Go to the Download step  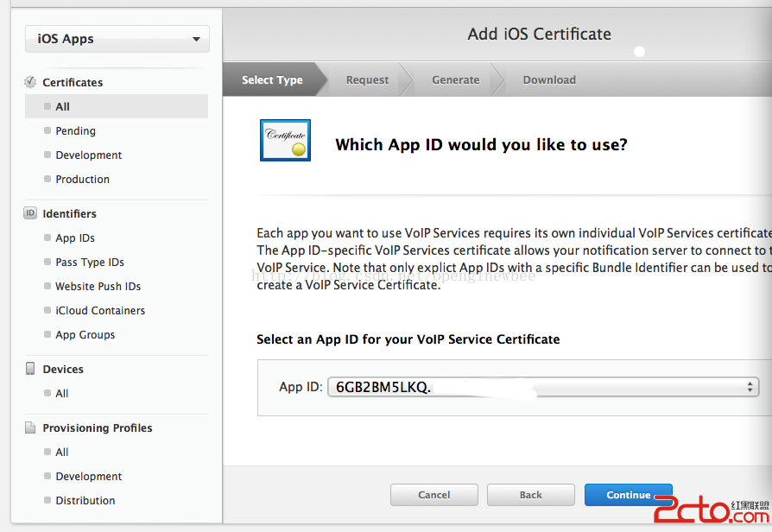(x=549, y=79)
